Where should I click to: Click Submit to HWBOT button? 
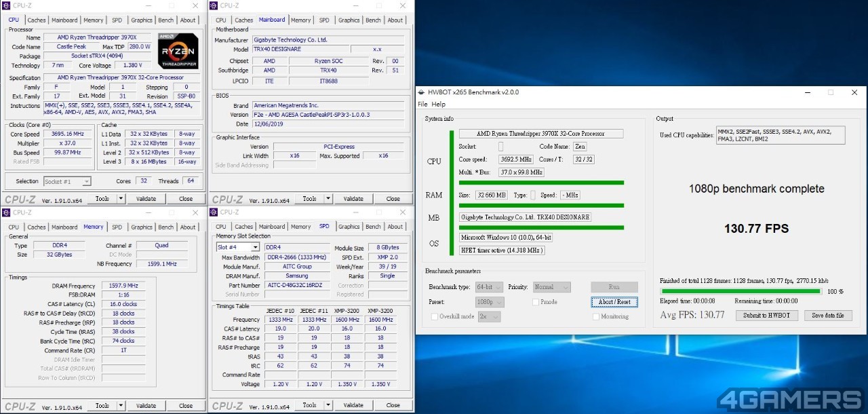[766, 316]
